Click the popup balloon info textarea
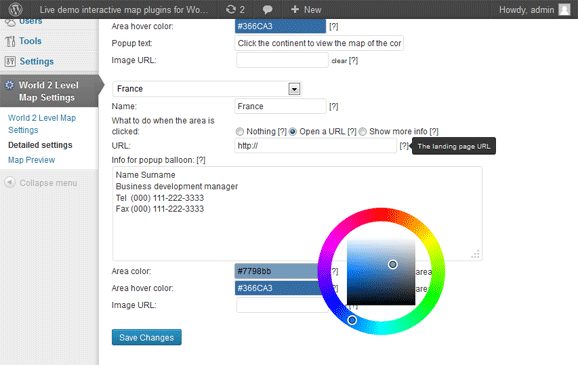This screenshot has height=365, width=578. tap(297, 213)
